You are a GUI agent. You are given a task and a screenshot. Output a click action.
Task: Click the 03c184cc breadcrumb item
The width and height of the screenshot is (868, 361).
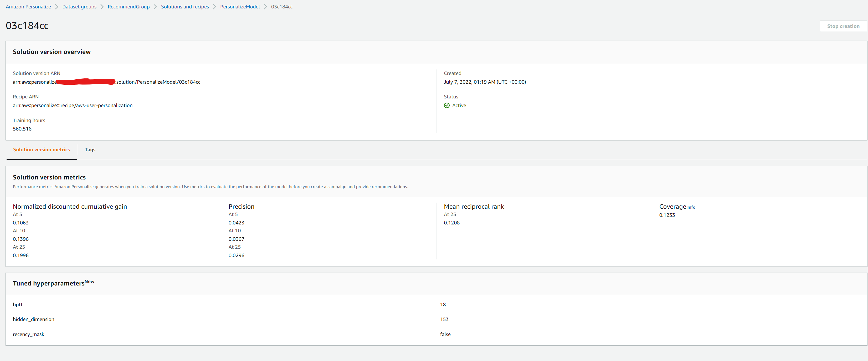coord(281,7)
